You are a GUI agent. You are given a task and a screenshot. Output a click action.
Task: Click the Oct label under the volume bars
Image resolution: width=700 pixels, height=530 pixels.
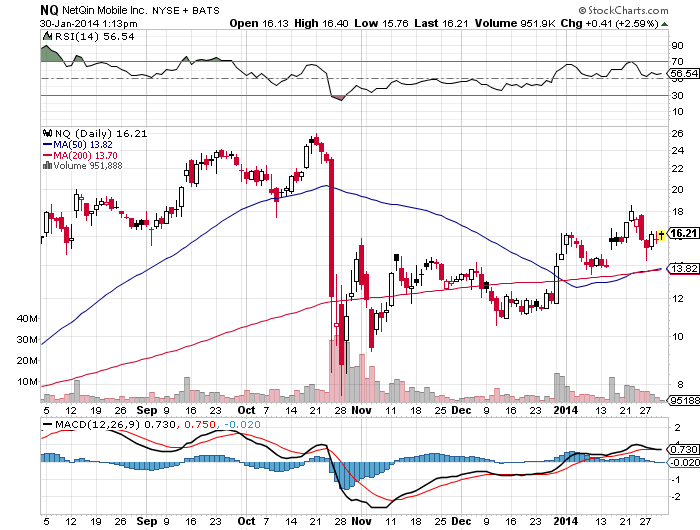point(246,410)
